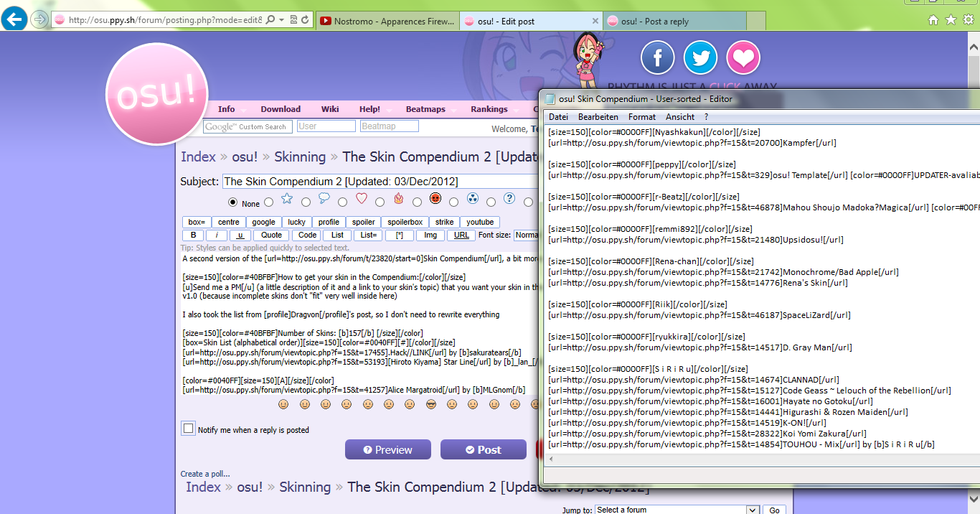Click the red face topic icon
This screenshot has width=980, height=514.
[x=435, y=199]
